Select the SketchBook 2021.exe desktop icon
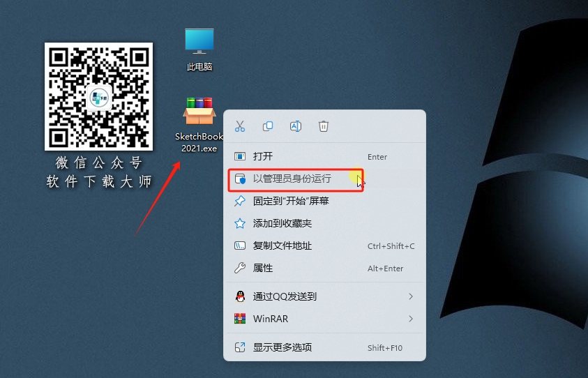 click(199, 126)
